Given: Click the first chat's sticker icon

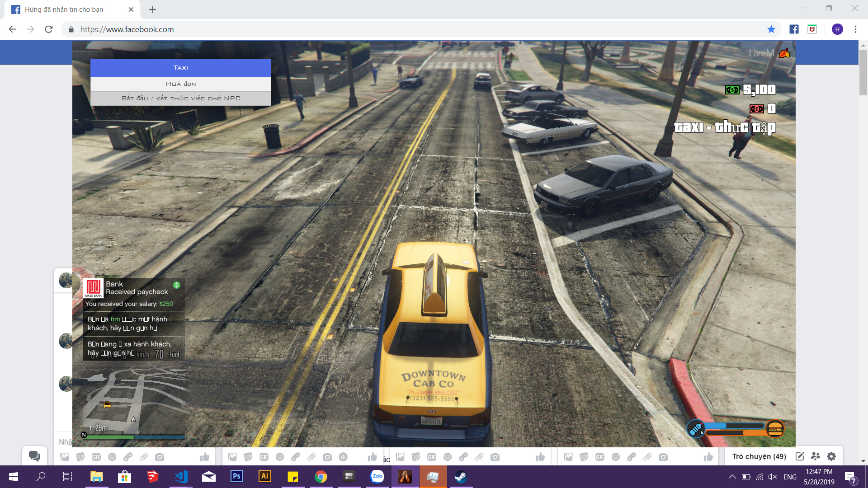Looking at the screenshot, I should pos(80,457).
